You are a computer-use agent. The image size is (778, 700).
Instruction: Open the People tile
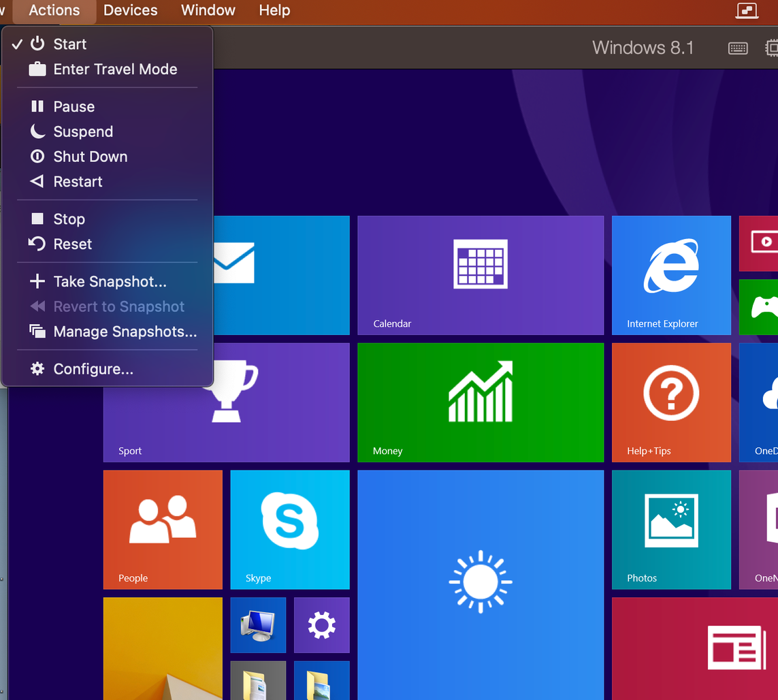[x=163, y=530]
